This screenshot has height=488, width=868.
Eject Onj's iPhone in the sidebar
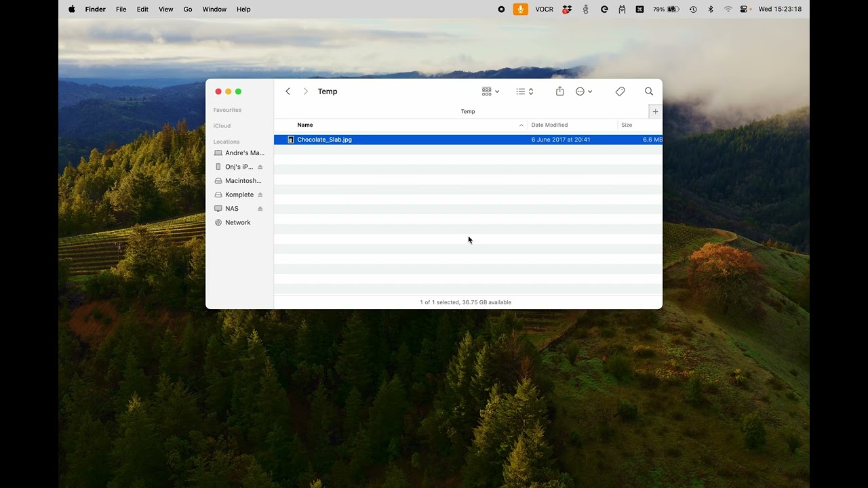pyautogui.click(x=259, y=167)
